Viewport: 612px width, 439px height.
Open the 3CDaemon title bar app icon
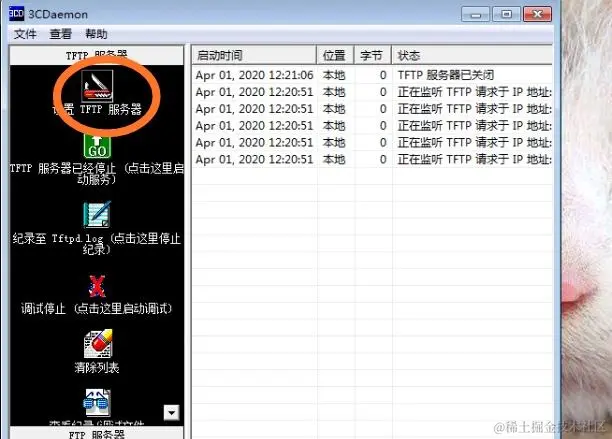tap(16, 14)
